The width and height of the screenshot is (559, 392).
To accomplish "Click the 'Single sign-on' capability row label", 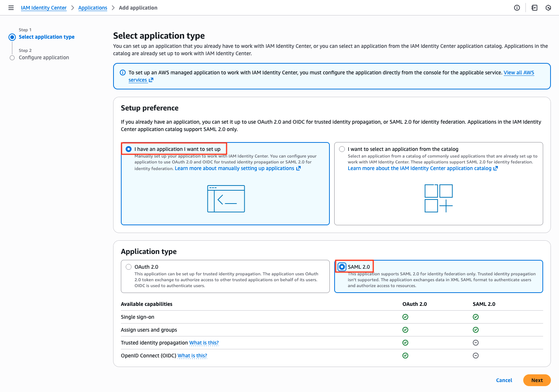I will pyautogui.click(x=137, y=317).
